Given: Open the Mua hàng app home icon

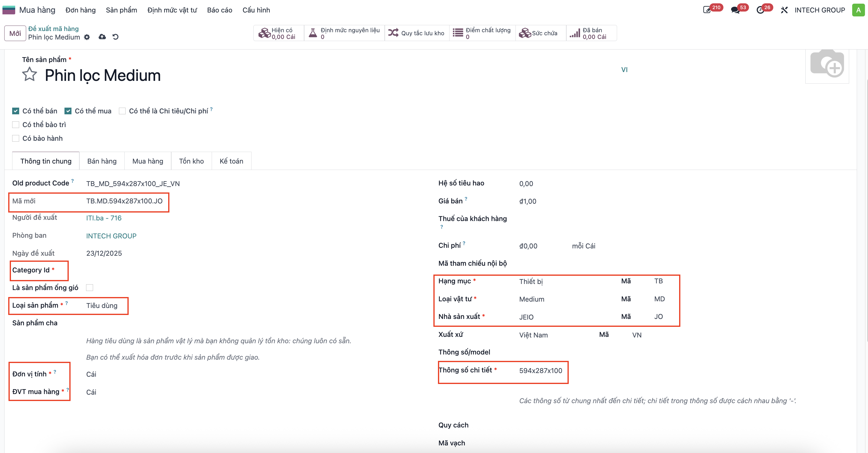Looking at the screenshot, I should click(x=9, y=10).
